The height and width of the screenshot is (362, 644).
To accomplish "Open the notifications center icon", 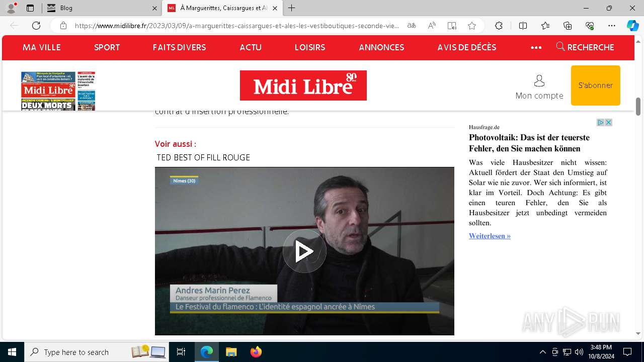I will (x=627, y=352).
